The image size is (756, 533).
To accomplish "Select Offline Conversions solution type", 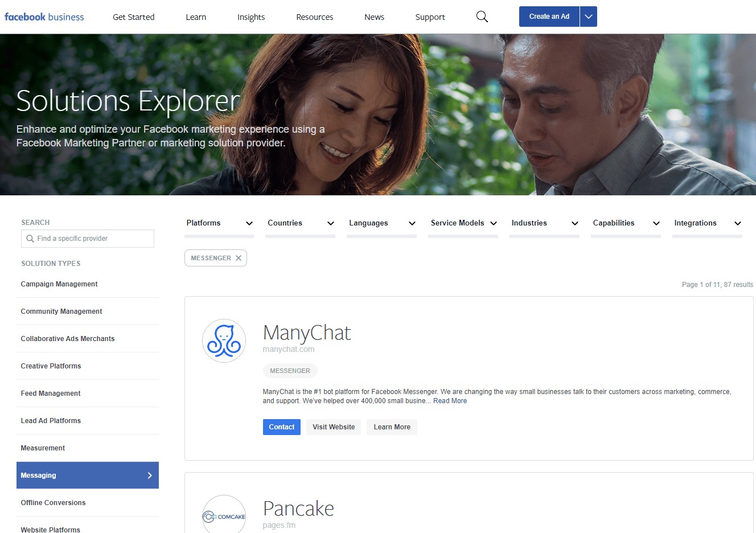I will tap(88, 503).
